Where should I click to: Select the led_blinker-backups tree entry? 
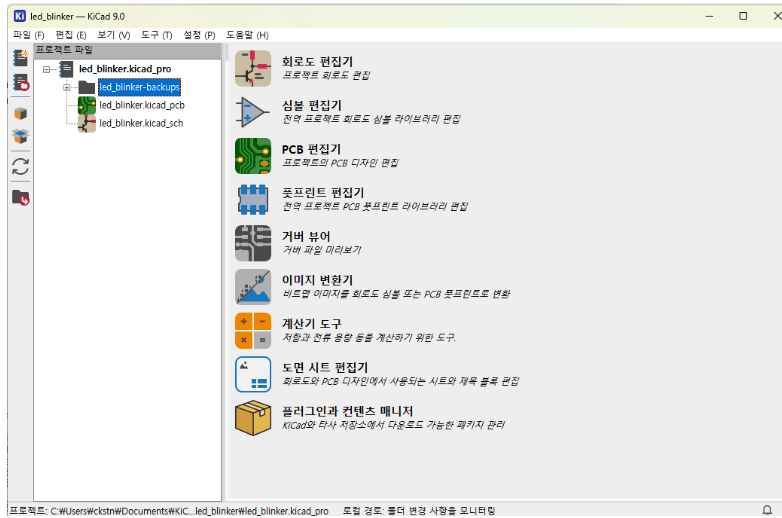(x=140, y=87)
